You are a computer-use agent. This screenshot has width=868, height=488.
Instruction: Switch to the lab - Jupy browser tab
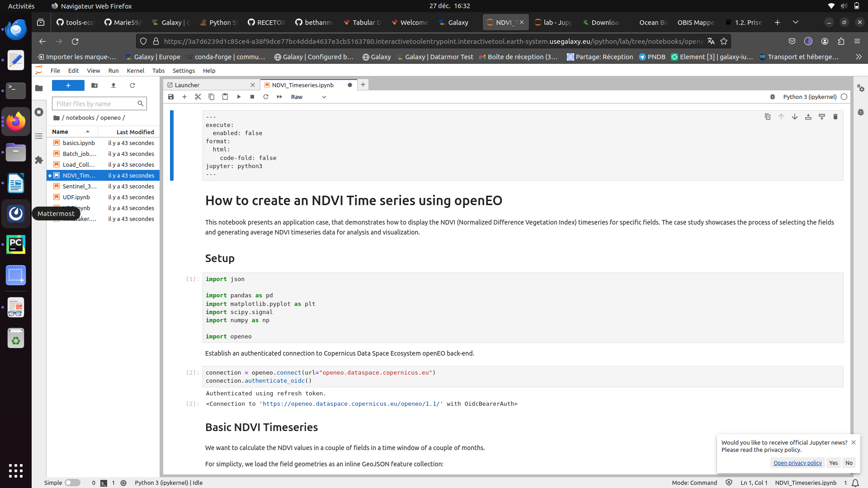click(x=554, y=22)
